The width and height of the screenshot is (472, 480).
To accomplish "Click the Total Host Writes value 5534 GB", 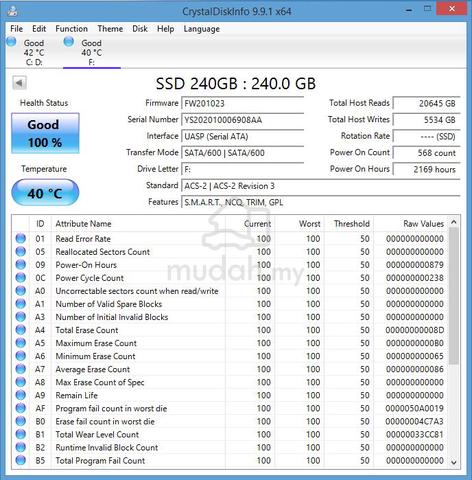I will (x=427, y=120).
